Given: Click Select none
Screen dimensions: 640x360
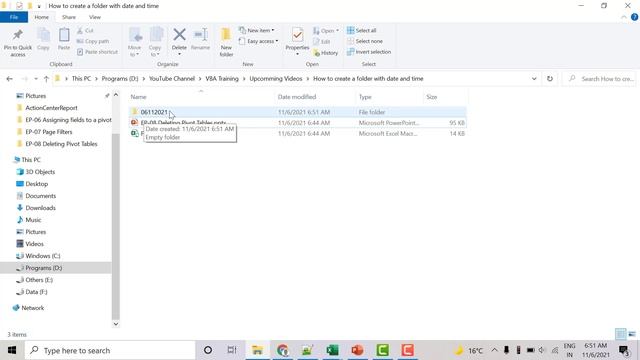Looking at the screenshot, I should pyautogui.click(x=365, y=41).
